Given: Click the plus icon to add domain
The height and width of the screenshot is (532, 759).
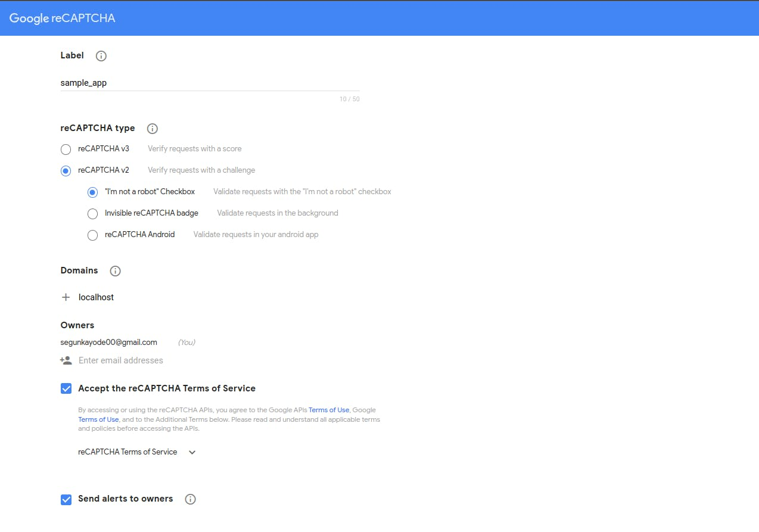Looking at the screenshot, I should coord(66,297).
